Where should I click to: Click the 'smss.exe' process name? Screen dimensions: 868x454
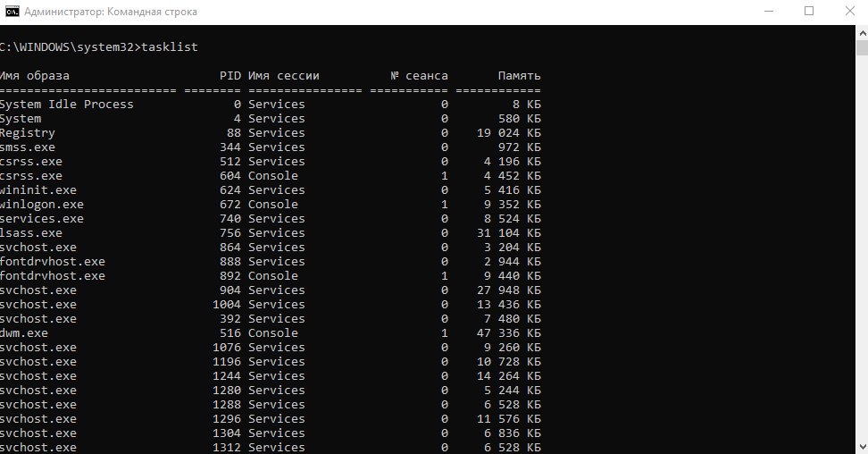point(27,147)
